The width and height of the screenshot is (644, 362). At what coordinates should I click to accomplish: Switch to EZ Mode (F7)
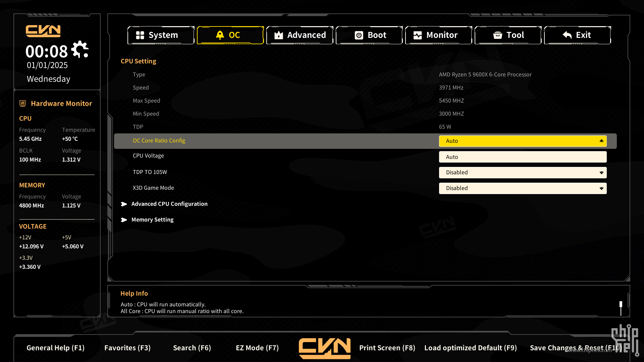point(257,348)
